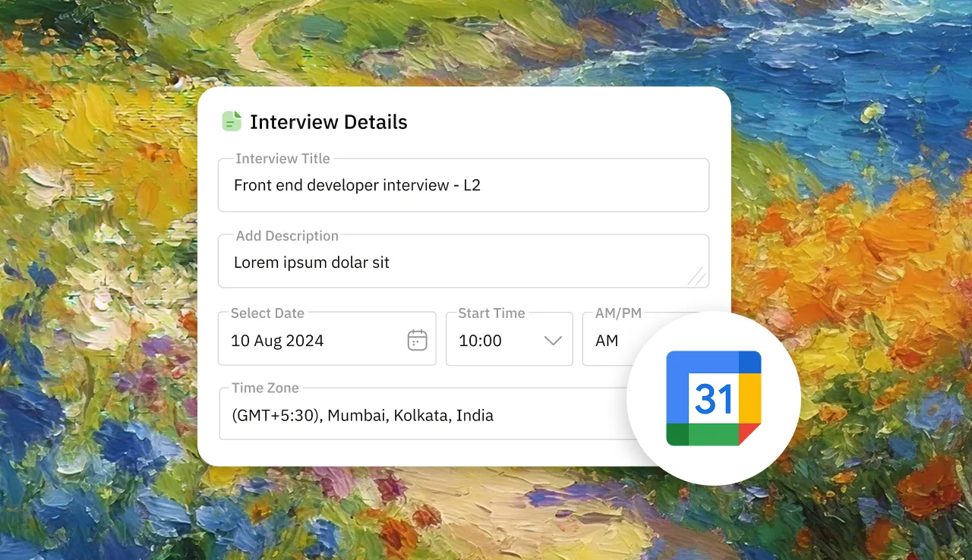Click the Interview Title field label
Image resolution: width=972 pixels, height=560 pixels.
point(282,159)
